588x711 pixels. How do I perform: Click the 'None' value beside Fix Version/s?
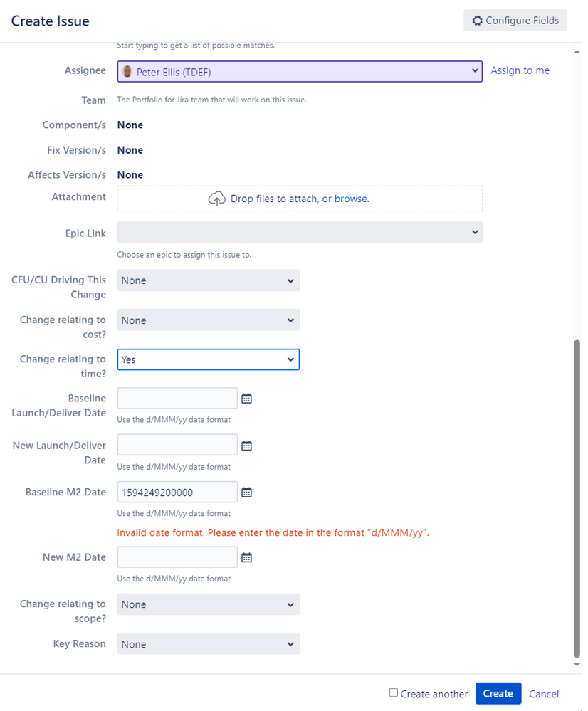coord(130,150)
